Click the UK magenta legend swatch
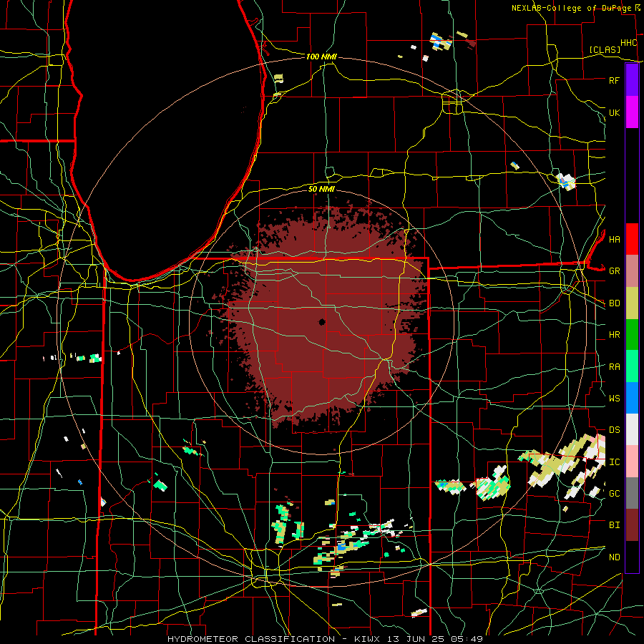The image size is (644, 644). [x=632, y=112]
